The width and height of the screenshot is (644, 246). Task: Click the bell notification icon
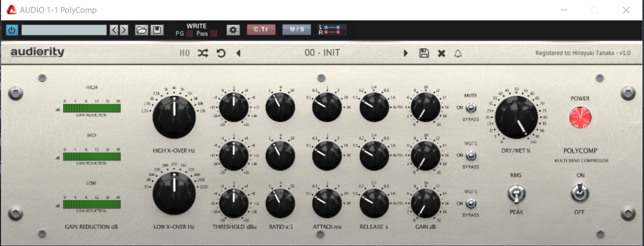tap(458, 53)
